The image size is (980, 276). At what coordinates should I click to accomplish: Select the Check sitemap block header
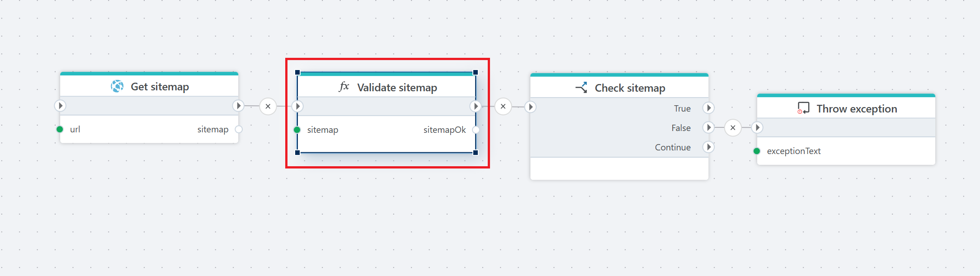click(x=630, y=88)
